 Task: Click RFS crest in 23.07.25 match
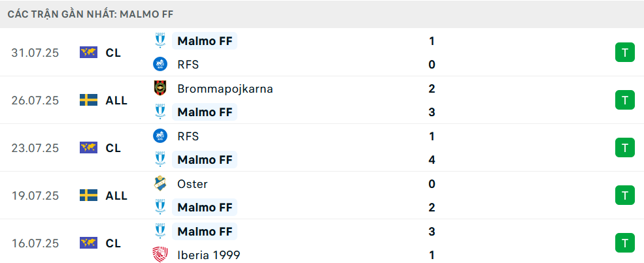coord(160,136)
